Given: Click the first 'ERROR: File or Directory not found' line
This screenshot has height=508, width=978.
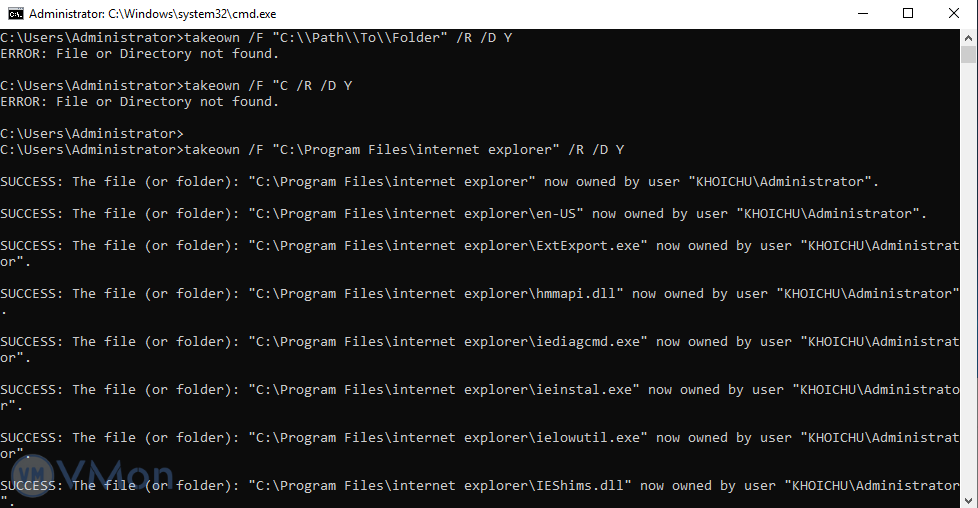Looking at the screenshot, I should pyautogui.click(x=140, y=54).
